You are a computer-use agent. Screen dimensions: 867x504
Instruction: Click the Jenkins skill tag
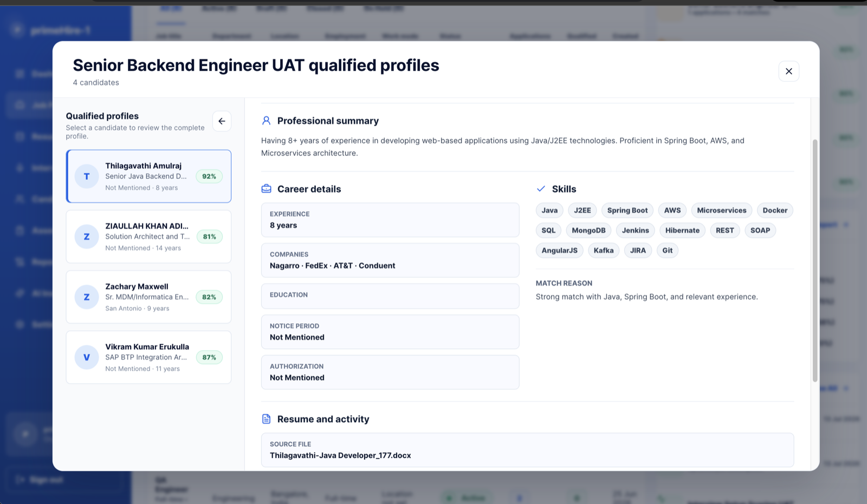point(636,231)
